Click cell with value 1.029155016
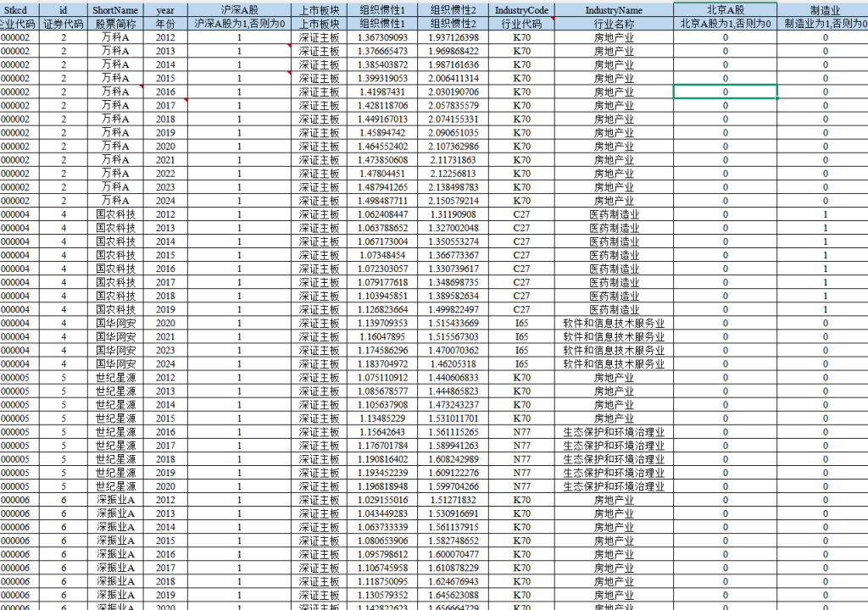Viewport: 868px width, 610px height. coord(382,500)
